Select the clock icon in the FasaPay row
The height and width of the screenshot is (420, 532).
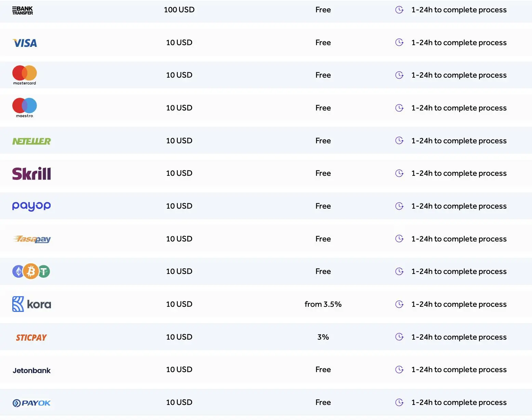coord(399,239)
